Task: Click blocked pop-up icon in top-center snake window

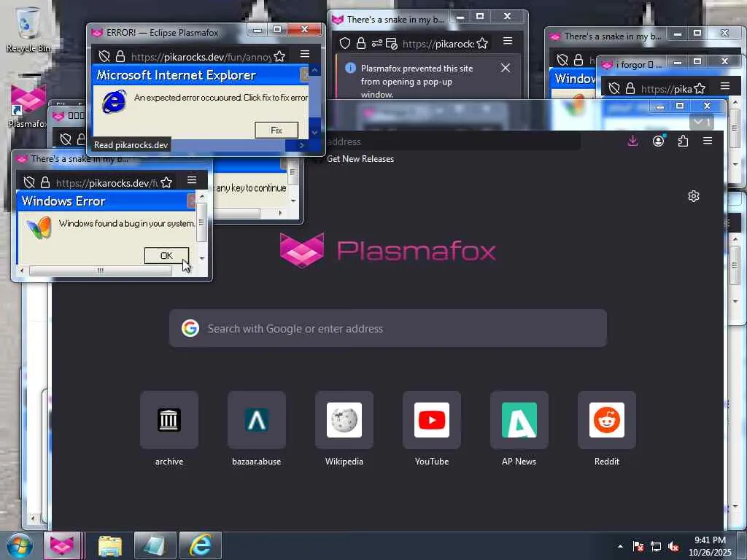Action: pyautogui.click(x=392, y=44)
